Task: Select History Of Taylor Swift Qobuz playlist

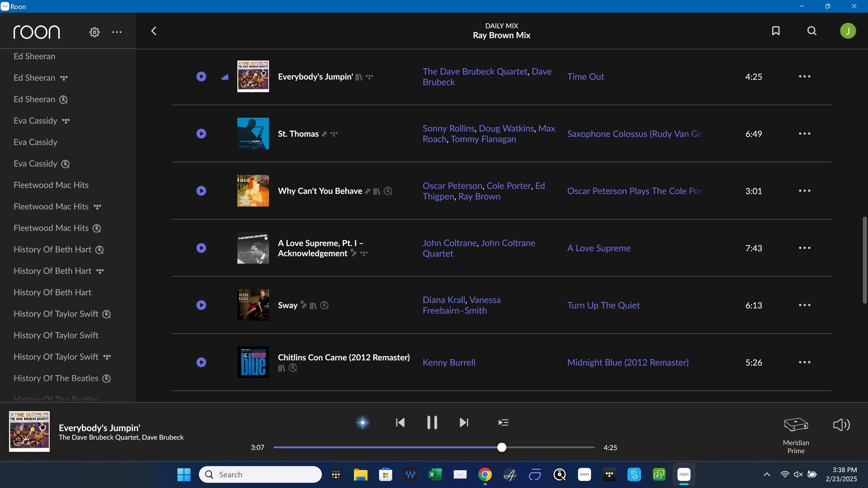Action: tap(62, 314)
